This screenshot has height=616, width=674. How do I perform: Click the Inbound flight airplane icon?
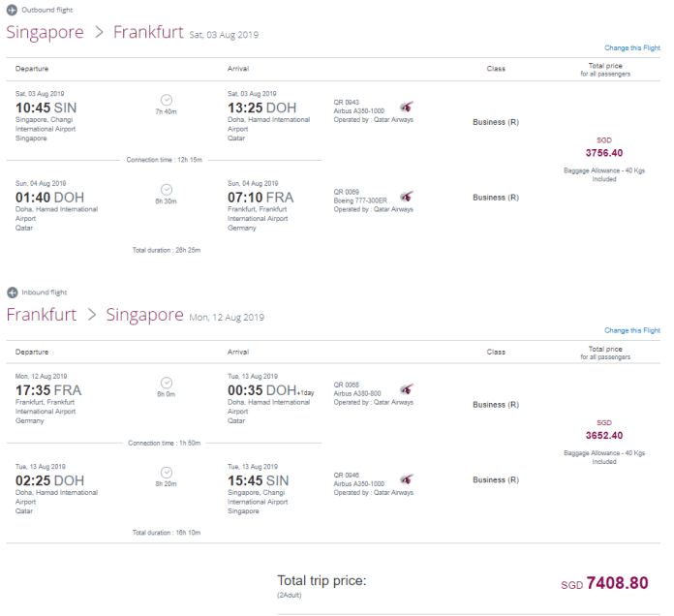coord(12,293)
